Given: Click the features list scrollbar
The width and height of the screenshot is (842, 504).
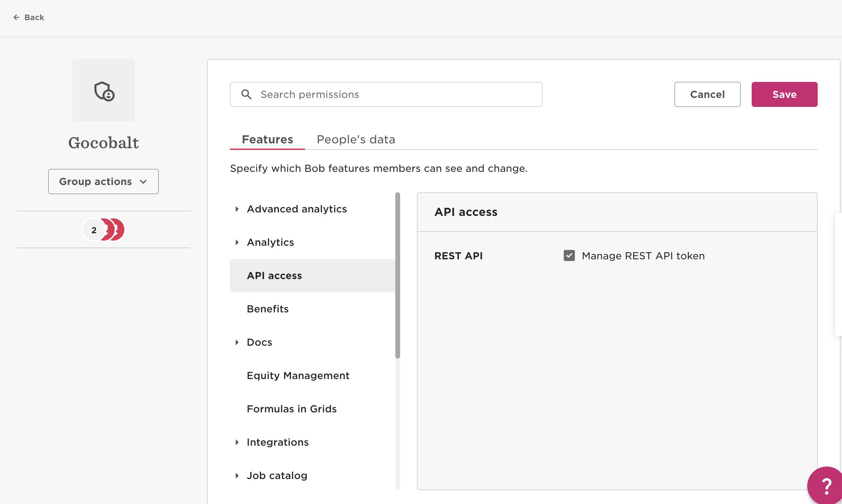Looking at the screenshot, I should pyautogui.click(x=397, y=275).
